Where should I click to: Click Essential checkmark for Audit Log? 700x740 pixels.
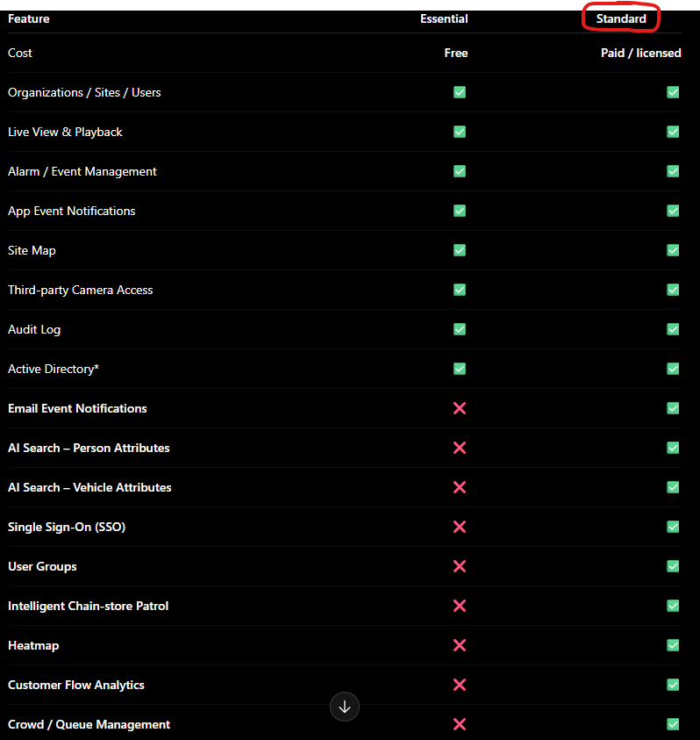coord(460,329)
